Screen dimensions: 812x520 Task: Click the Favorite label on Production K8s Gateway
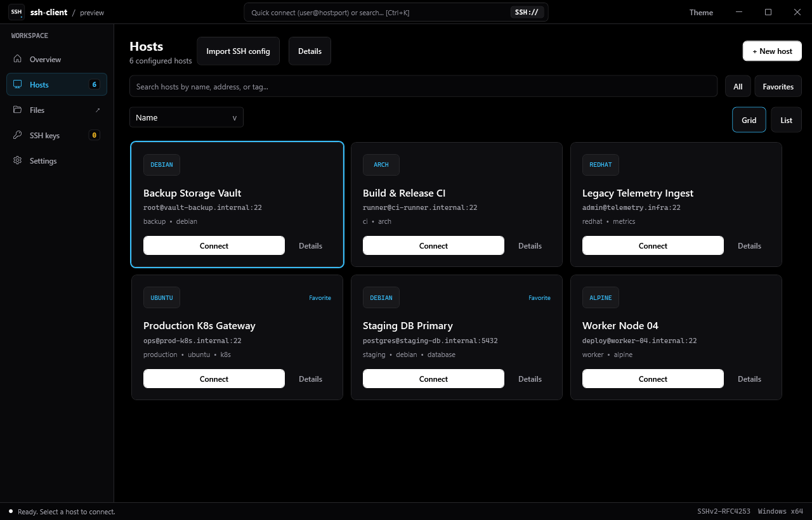pyautogui.click(x=320, y=297)
